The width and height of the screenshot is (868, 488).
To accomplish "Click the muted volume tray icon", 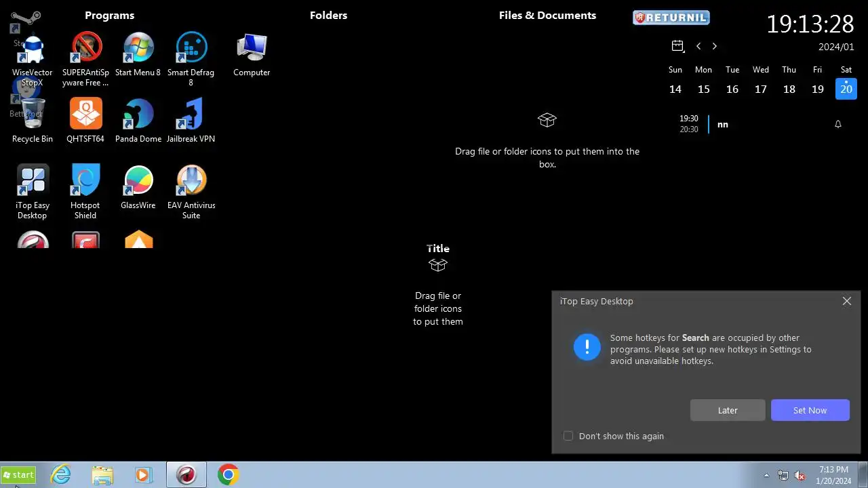I will tap(800, 476).
